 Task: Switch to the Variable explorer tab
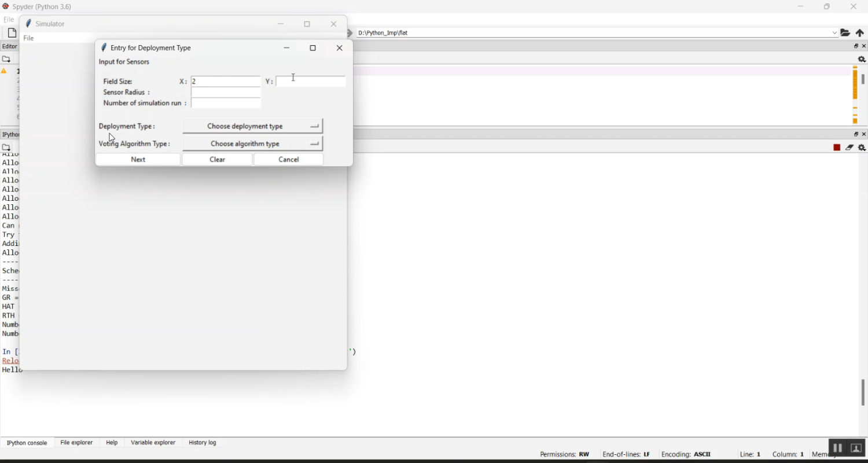(153, 443)
